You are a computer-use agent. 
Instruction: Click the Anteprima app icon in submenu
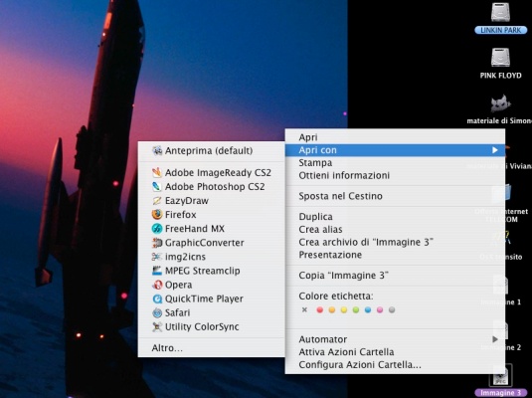(x=157, y=150)
